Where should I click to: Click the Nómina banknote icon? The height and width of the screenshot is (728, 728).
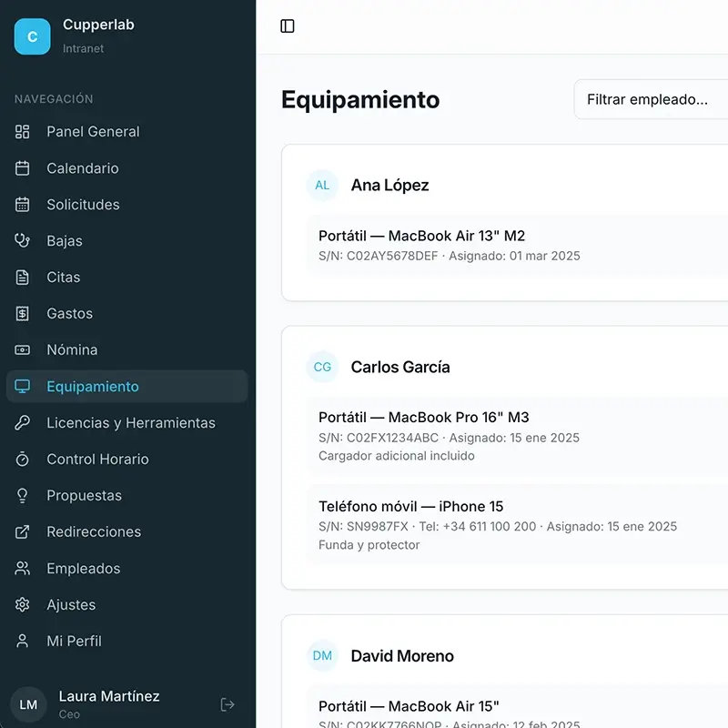tap(22, 349)
